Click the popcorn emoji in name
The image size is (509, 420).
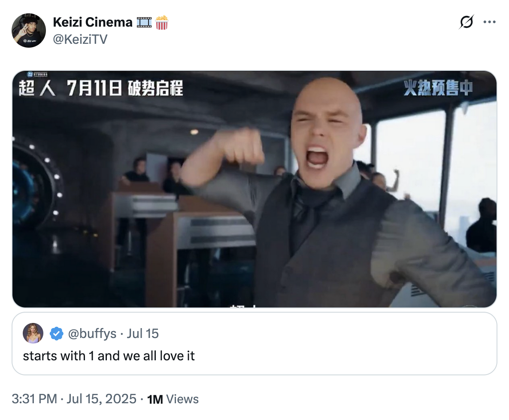[162, 22]
